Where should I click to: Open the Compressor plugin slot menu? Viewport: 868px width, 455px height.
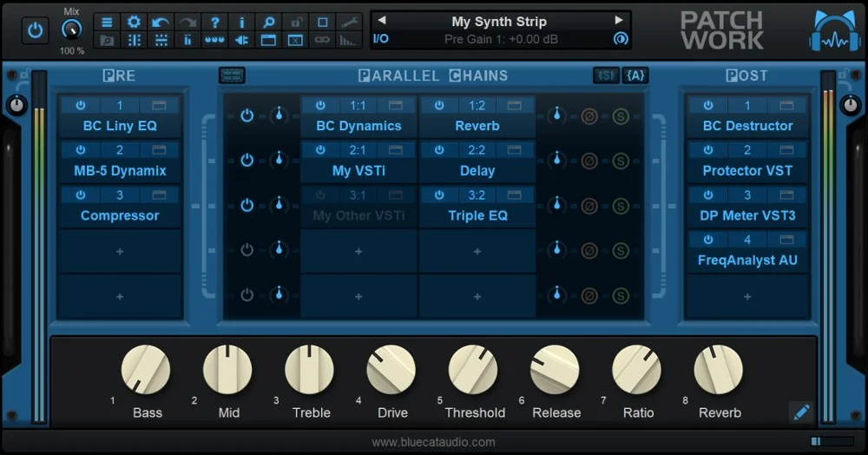coord(120,215)
